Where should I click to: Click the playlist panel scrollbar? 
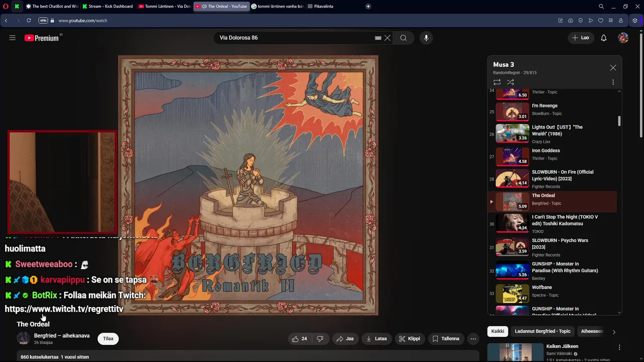[619, 121]
